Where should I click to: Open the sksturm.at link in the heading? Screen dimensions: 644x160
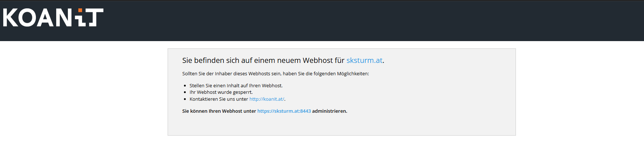(364, 60)
